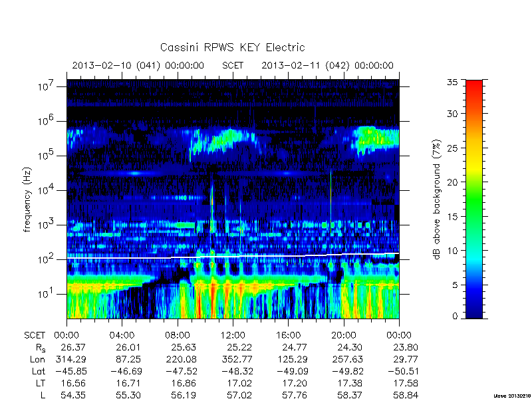Click the 'Rs' row label

[41, 348]
